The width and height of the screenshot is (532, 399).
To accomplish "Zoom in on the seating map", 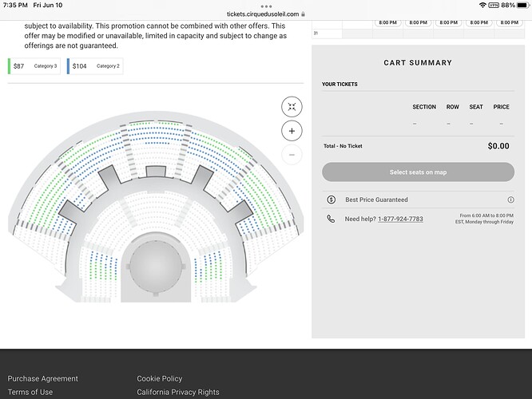I will [292, 131].
